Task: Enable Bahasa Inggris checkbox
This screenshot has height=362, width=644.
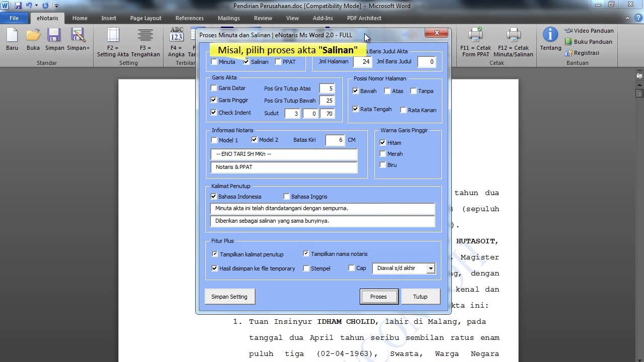Action: pyautogui.click(x=287, y=197)
